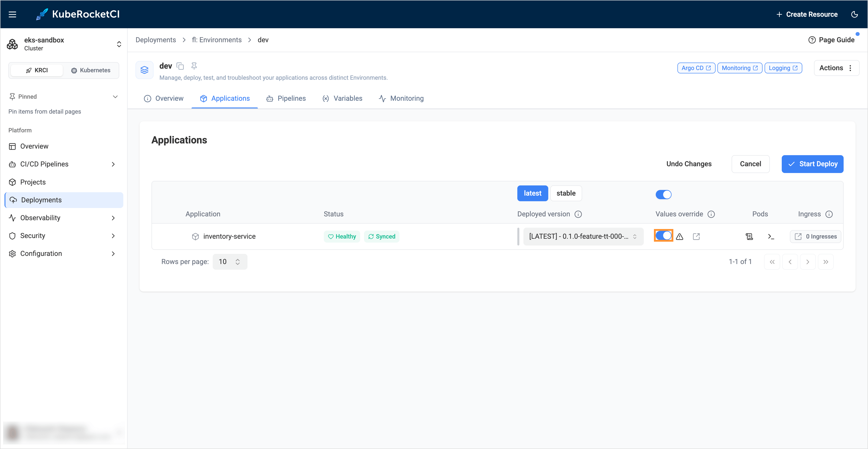The width and height of the screenshot is (868, 449).
Task: Go to next page of results
Action: coord(808,262)
